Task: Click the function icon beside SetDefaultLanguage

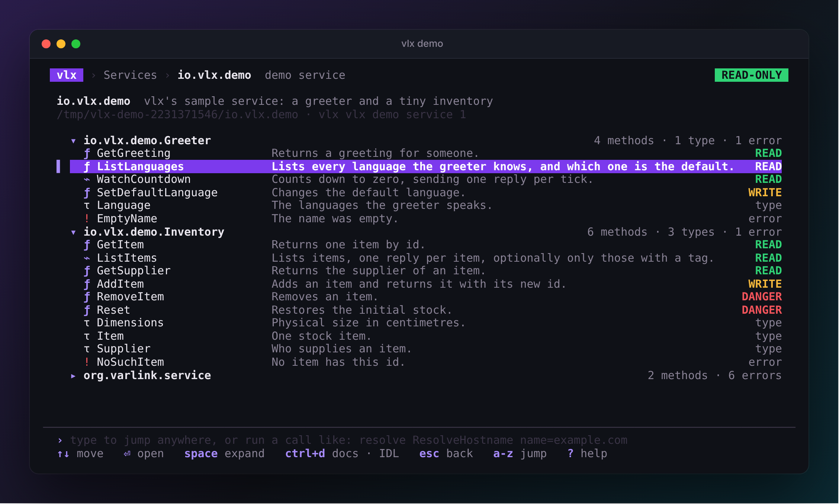Action: (x=87, y=193)
